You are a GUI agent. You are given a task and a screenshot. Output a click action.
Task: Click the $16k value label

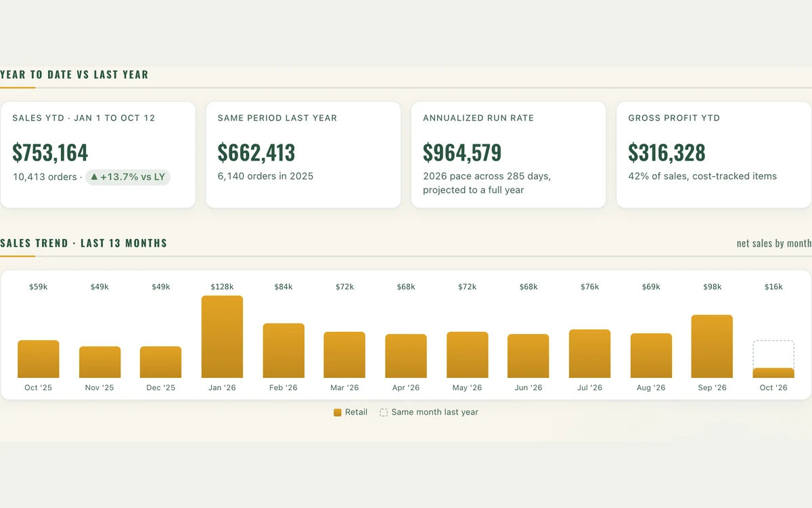773,287
